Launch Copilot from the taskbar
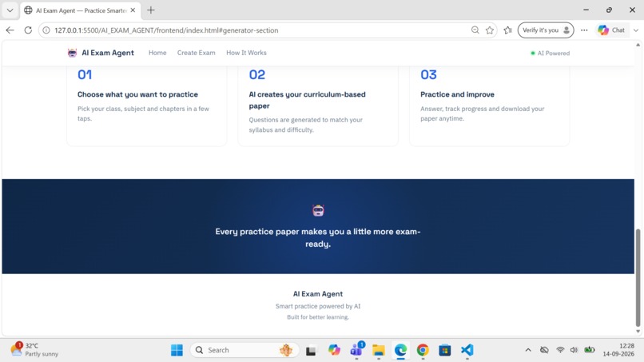Viewport: 644px width, 362px height. point(334,350)
